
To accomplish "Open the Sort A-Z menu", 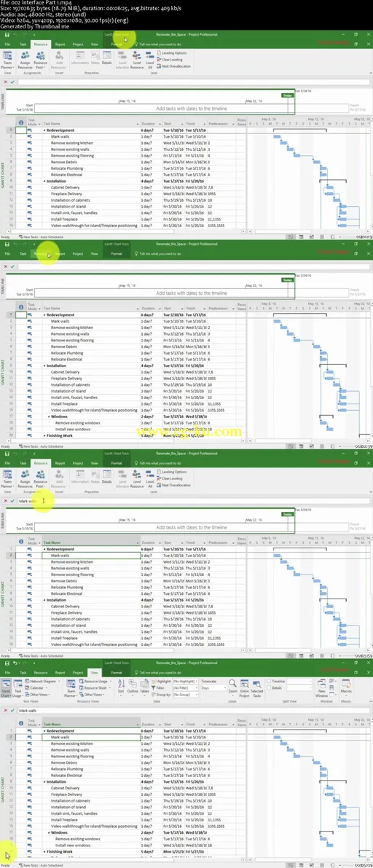I will pyautogui.click(x=121, y=687).
